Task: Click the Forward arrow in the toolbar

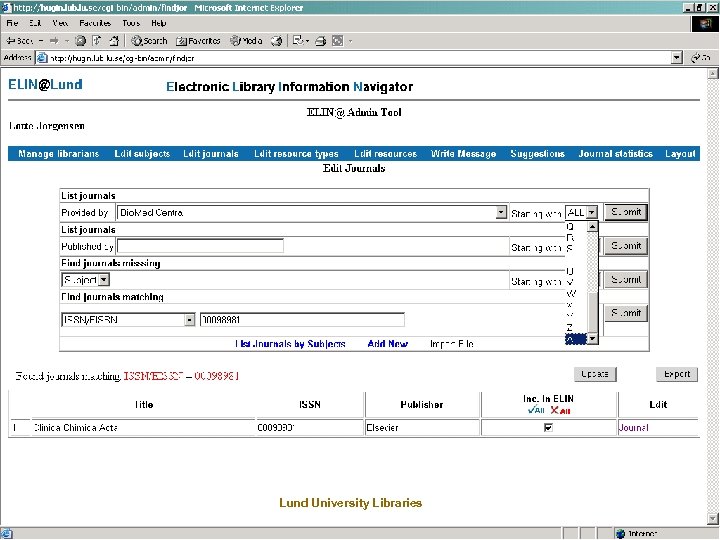Action: click(x=54, y=41)
